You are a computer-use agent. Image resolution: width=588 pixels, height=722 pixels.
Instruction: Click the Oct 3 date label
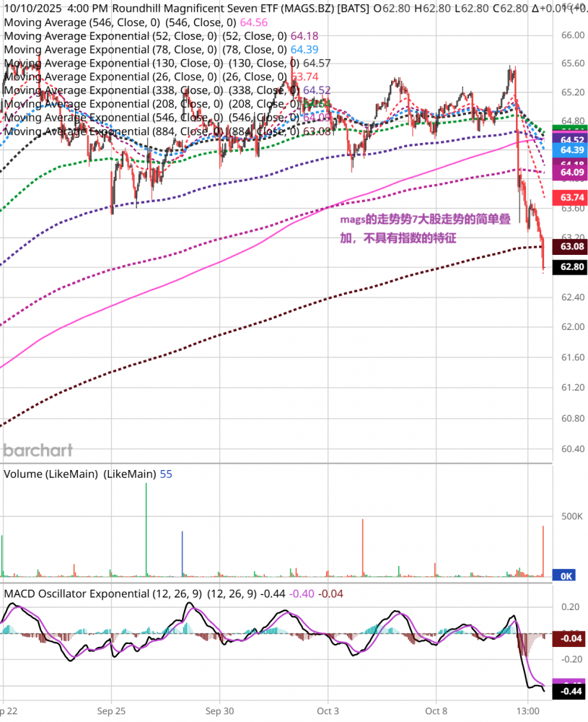point(328,711)
